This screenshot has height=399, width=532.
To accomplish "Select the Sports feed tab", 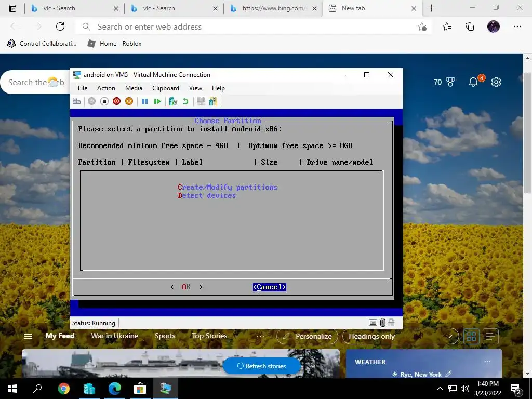I will pos(165,336).
